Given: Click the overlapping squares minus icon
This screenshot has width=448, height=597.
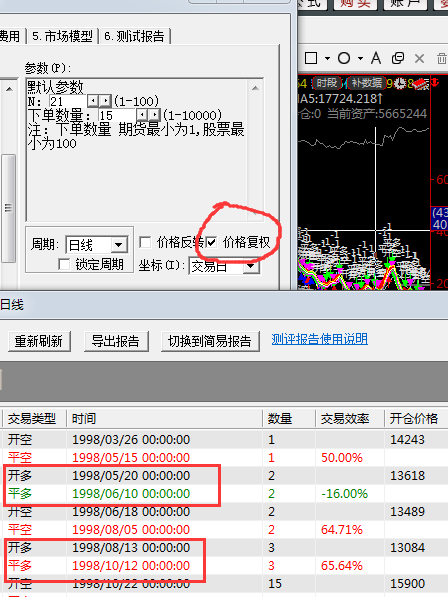Looking at the screenshot, I should click(x=398, y=58).
